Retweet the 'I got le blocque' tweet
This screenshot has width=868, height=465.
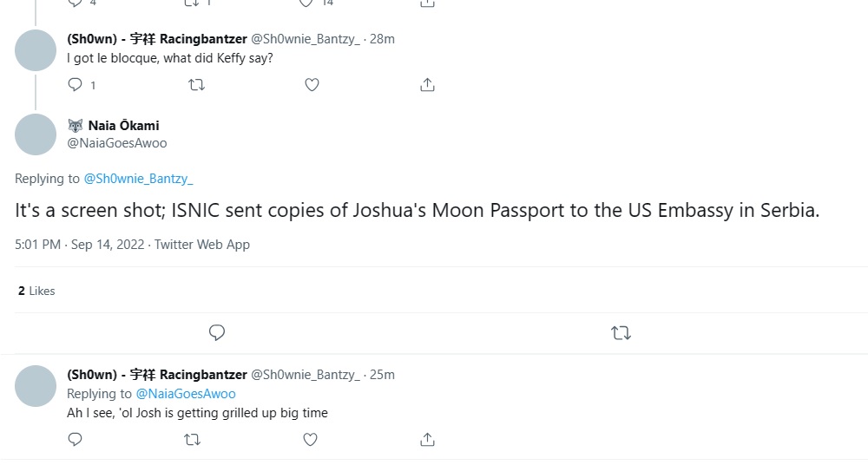click(x=197, y=85)
